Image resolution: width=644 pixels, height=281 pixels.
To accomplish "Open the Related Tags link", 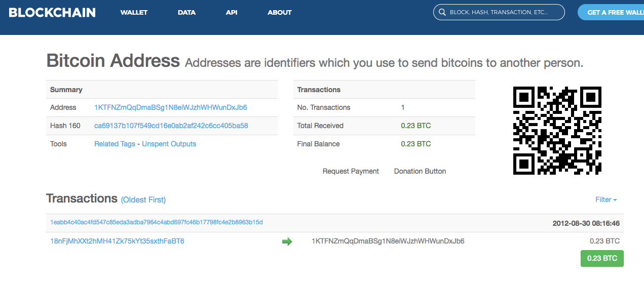I will [x=115, y=144].
